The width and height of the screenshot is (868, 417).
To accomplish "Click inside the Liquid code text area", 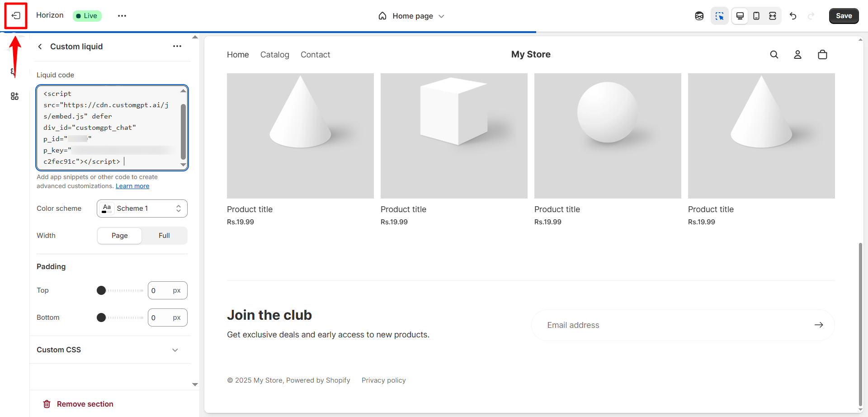I will (x=112, y=128).
